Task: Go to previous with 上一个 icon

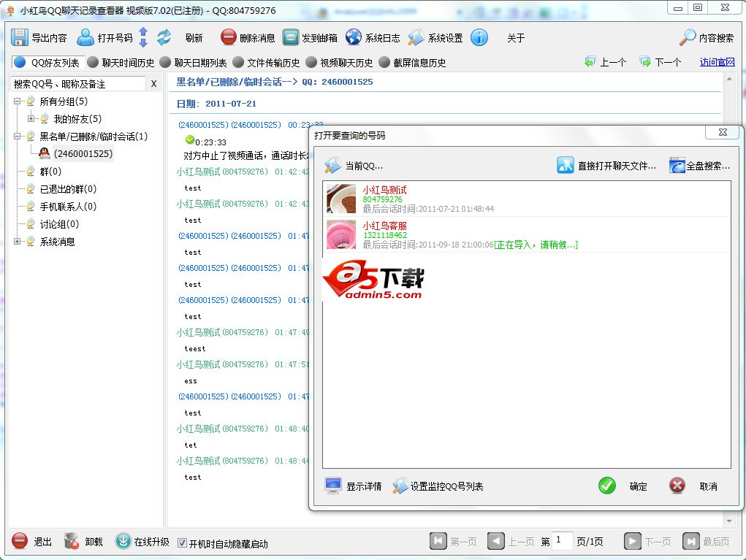Action: pyautogui.click(x=590, y=62)
